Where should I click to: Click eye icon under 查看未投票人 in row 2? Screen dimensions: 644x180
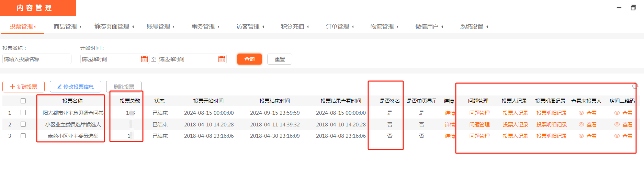pos(581,125)
